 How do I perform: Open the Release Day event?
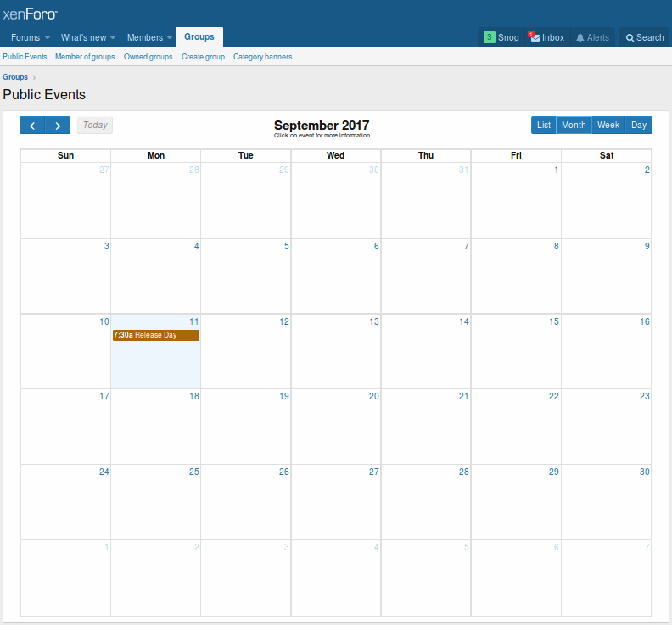156,335
